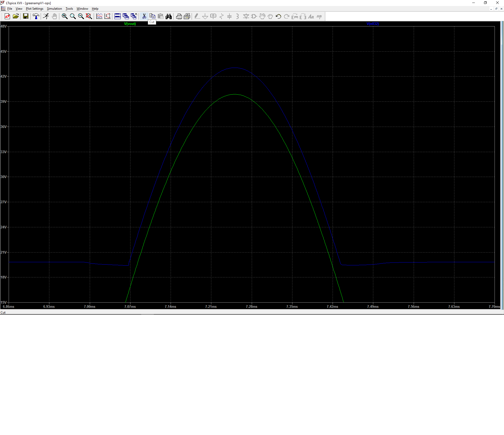The height and width of the screenshot is (435, 504).
Task: Click the Print icon
Action: pyautogui.click(x=179, y=16)
